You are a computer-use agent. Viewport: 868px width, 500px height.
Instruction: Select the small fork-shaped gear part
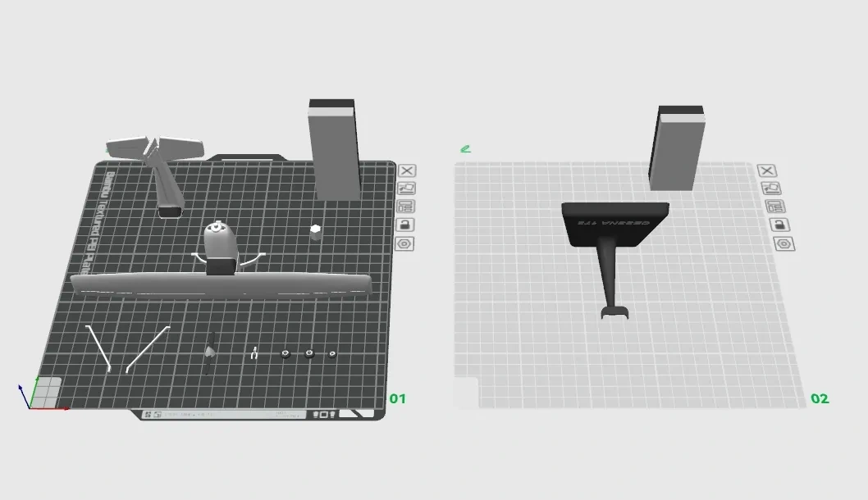click(x=254, y=353)
